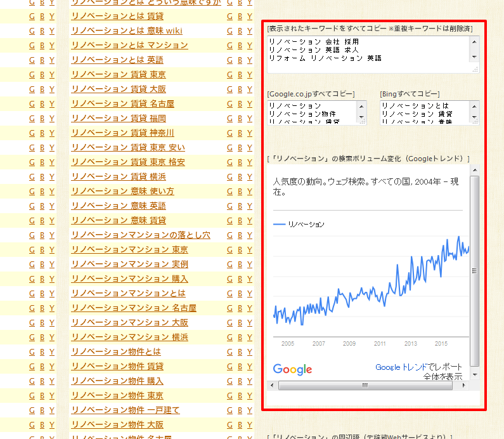Click the 2015 year label on chart axis
504x439 pixels.
(x=441, y=343)
